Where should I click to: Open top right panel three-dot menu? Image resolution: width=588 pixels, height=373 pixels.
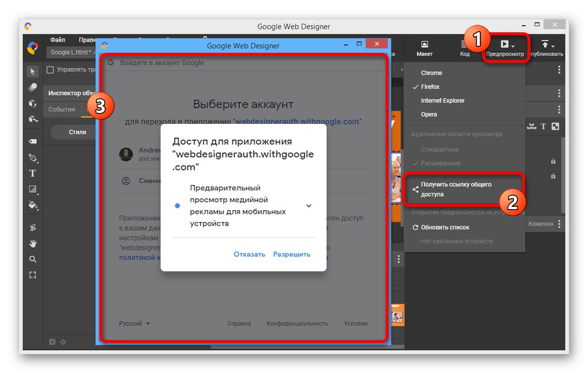[x=559, y=70]
